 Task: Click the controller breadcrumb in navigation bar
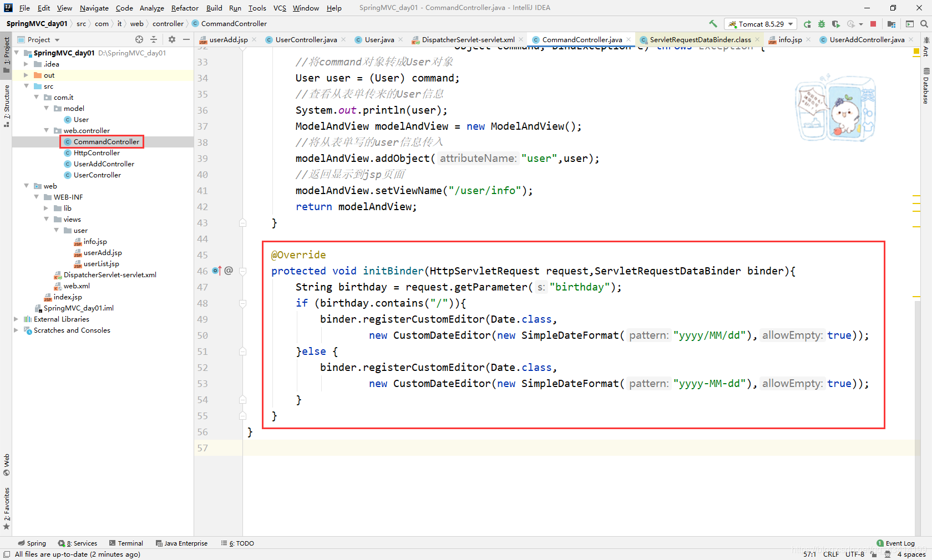coord(168,24)
